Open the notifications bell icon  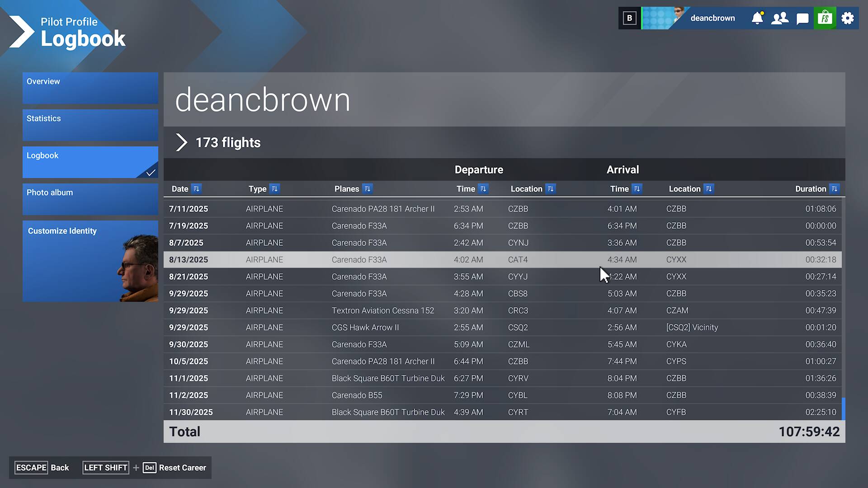click(757, 18)
